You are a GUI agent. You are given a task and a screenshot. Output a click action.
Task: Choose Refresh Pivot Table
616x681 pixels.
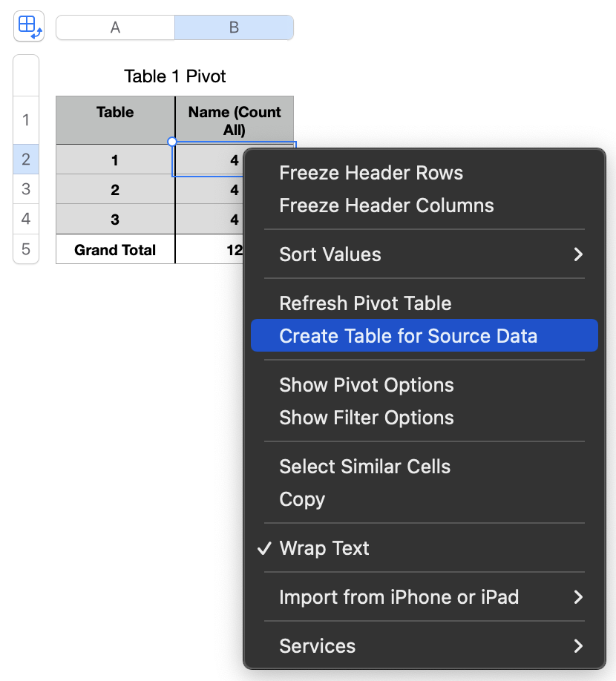click(x=365, y=303)
